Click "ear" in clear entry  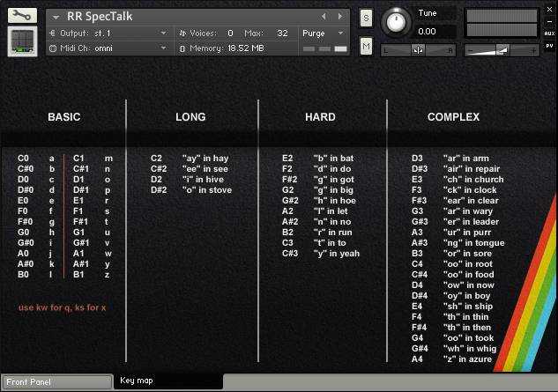[471, 201]
